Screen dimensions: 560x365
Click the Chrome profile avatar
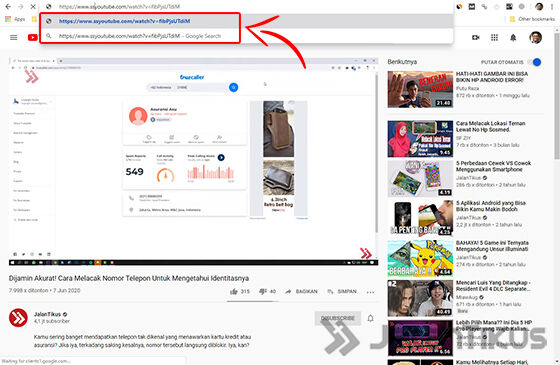click(539, 6)
